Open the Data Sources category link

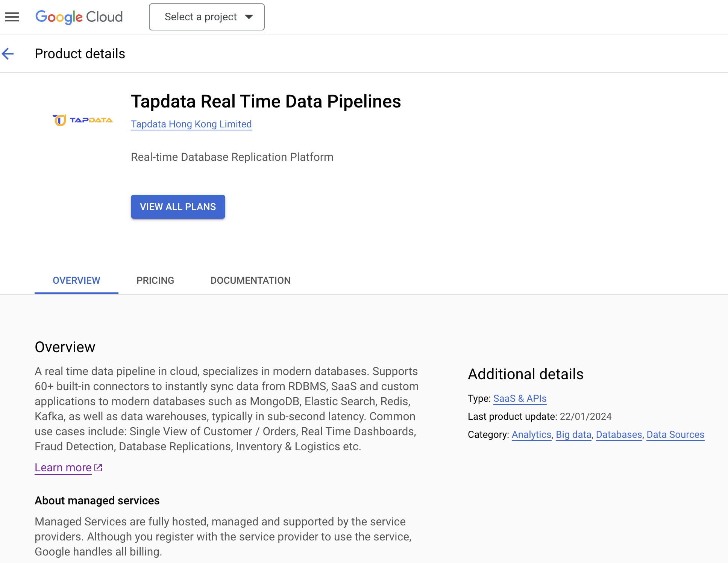[675, 434]
